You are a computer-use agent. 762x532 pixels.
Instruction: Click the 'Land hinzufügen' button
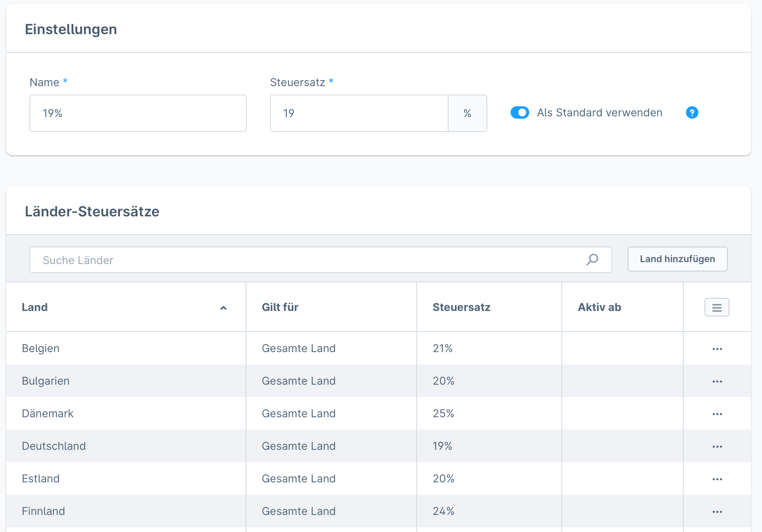677,259
